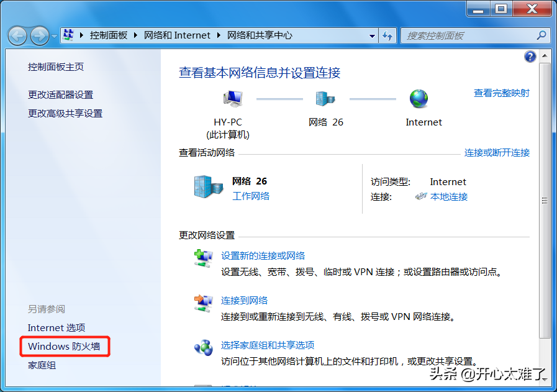This screenshot has height=392, width=557.
Task: Click the 设置新的连接或网络 icon
Action: tap(202, 258)
